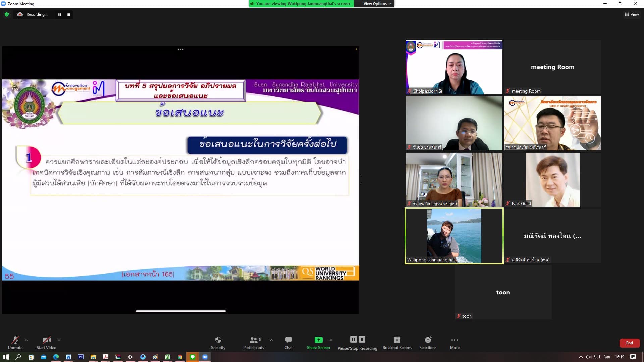Viewport: 644px width, 362px height.
Task: Stop recording using top-left square button
Action: pos(69,15)
